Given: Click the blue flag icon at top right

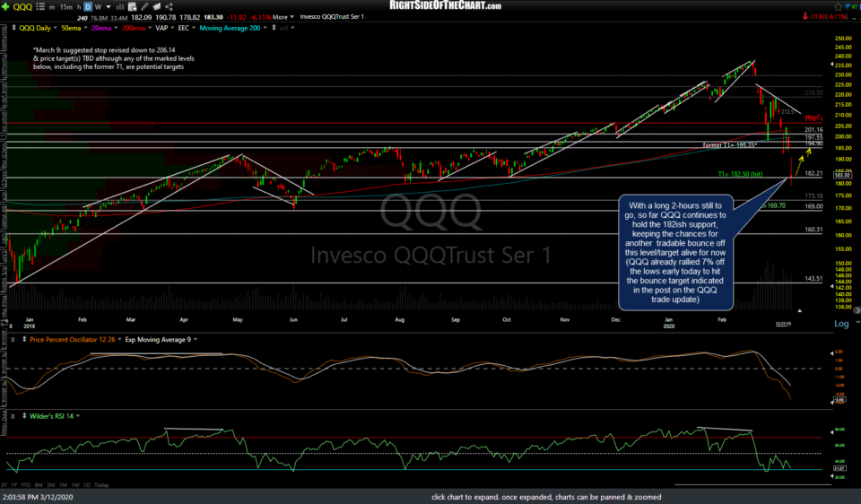Looking at the screenshot, I should 849,6.
